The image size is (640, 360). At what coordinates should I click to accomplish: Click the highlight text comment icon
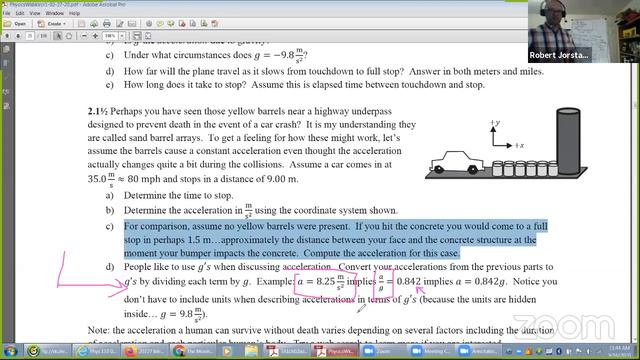171,24
